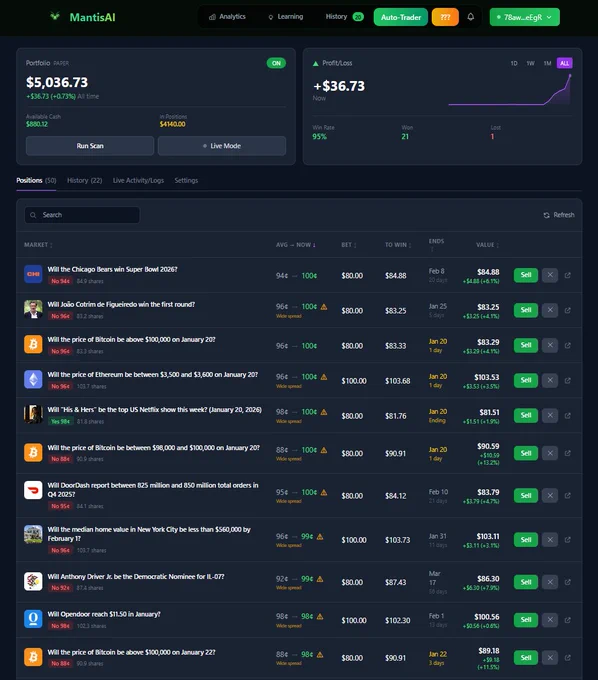
Task: Click the Analytics chart icon in navbar
Action: pyautogui.click(x=212, y=17)
